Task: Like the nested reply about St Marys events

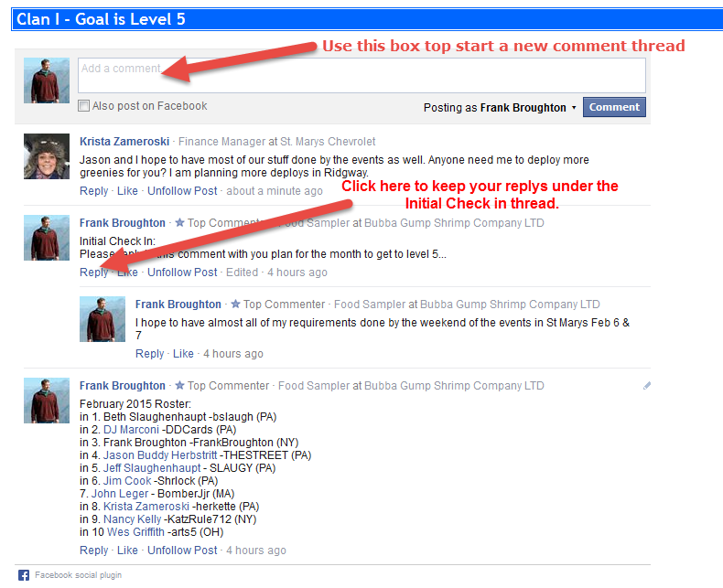Action: click(183, 354)
